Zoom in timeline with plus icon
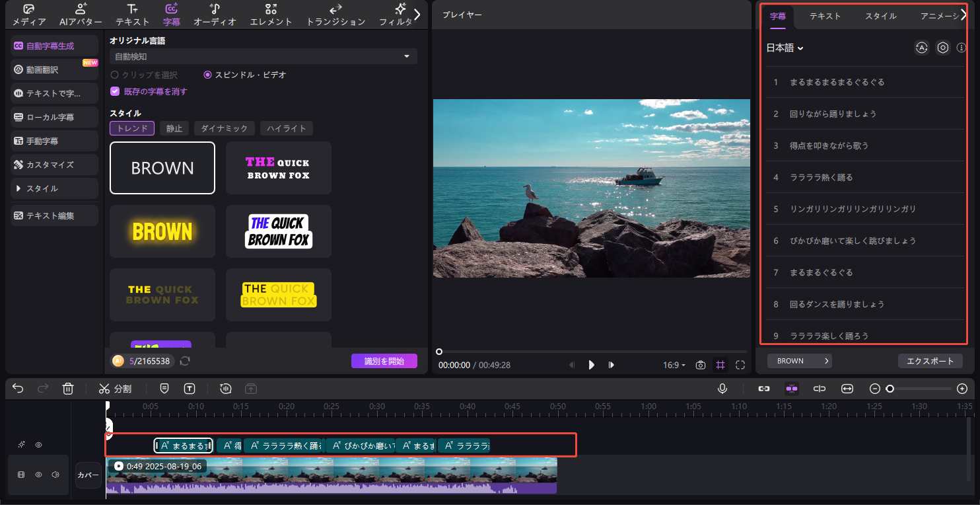Image resolution: width=980 pixels, height=505 pixels. [x=962, y=389]
